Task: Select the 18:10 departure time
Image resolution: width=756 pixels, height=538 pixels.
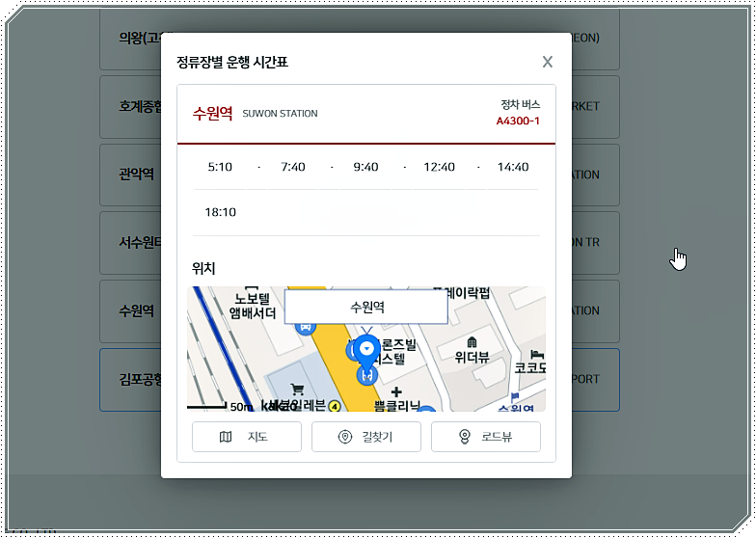Action: pos(220,212)
